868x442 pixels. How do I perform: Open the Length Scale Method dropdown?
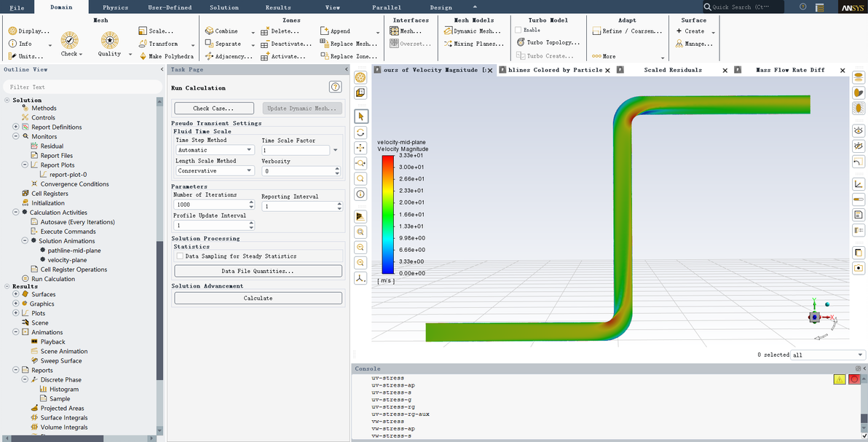click(x=215, y=171)
